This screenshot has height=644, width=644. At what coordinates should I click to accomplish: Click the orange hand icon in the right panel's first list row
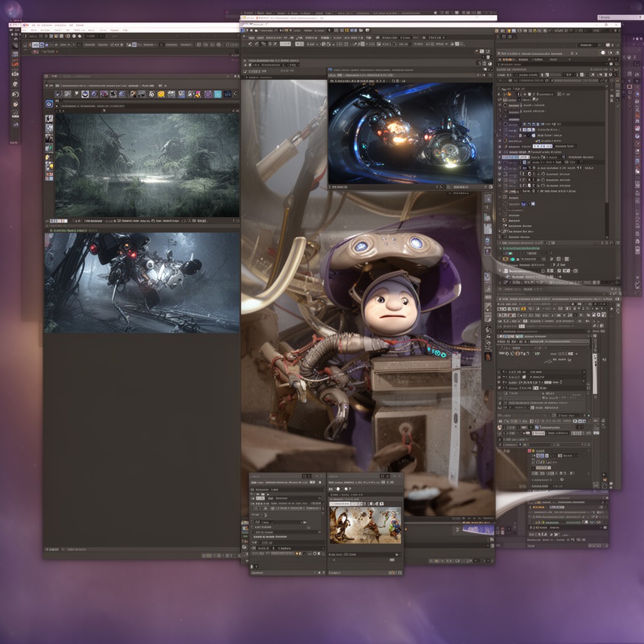[509, 94]
